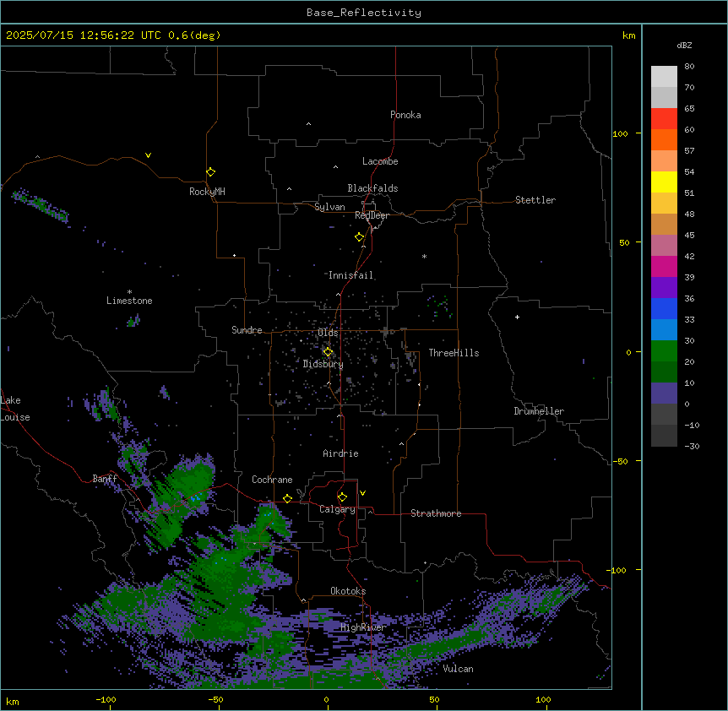Select the Lacombe city label

[380, 161]
